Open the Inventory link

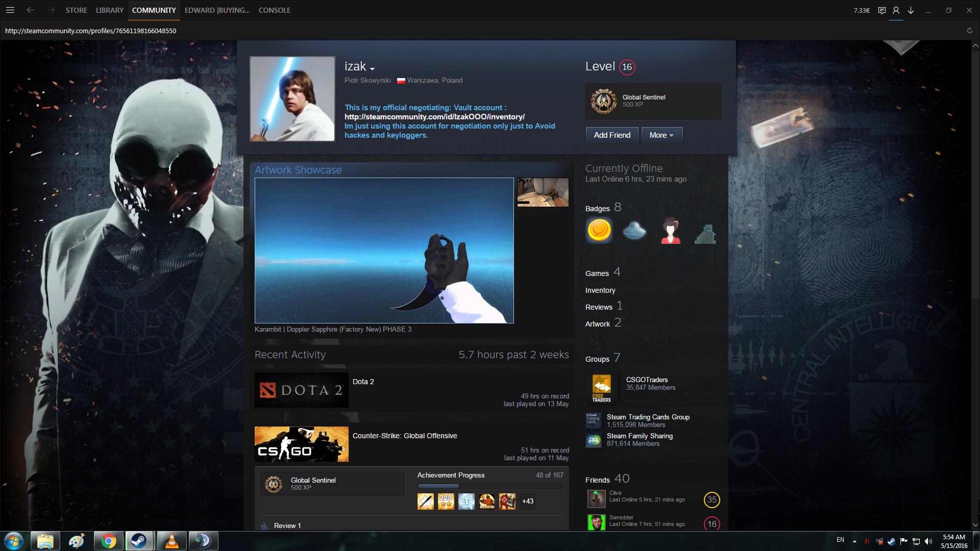[x=600, y=290]
